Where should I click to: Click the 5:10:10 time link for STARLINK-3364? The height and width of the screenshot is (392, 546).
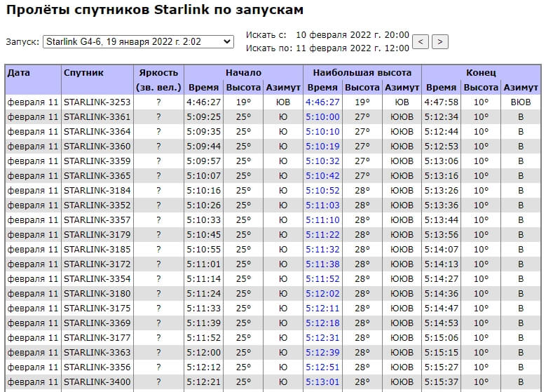tap(322, 131)
